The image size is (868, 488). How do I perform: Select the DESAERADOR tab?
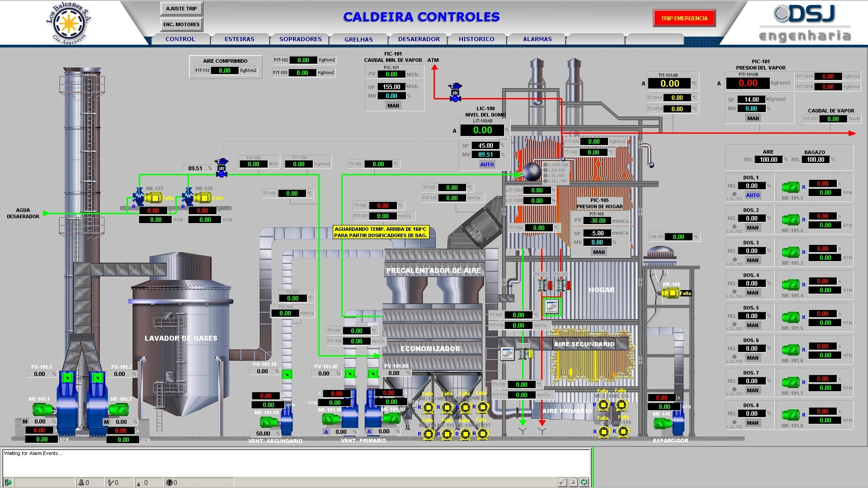click(419, 39)
